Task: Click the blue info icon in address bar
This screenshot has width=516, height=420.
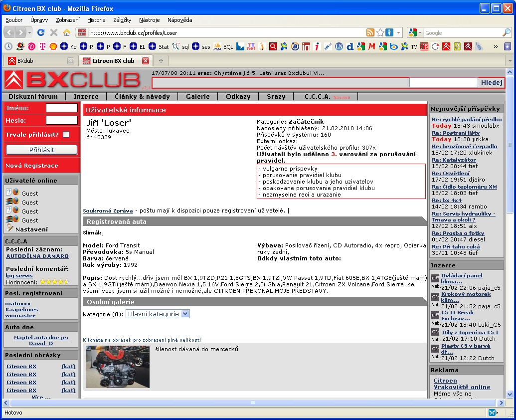Action: [389, 32]
